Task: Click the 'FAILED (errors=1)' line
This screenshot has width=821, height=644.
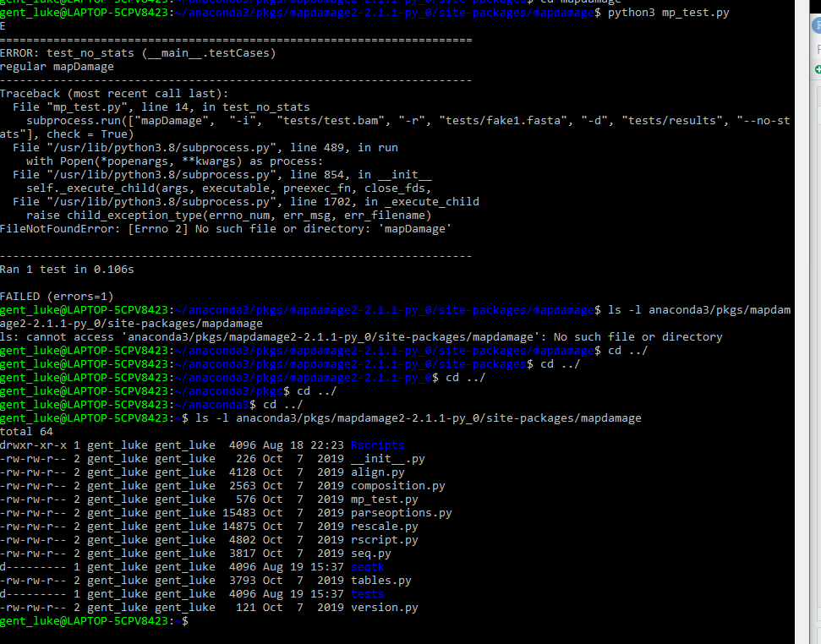Action: (57, 297)
